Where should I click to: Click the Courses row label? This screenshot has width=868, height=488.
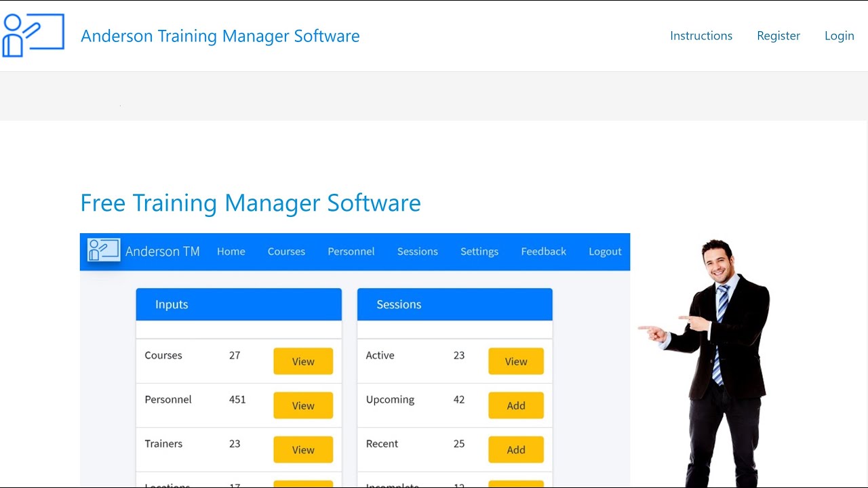coord(163,355)
